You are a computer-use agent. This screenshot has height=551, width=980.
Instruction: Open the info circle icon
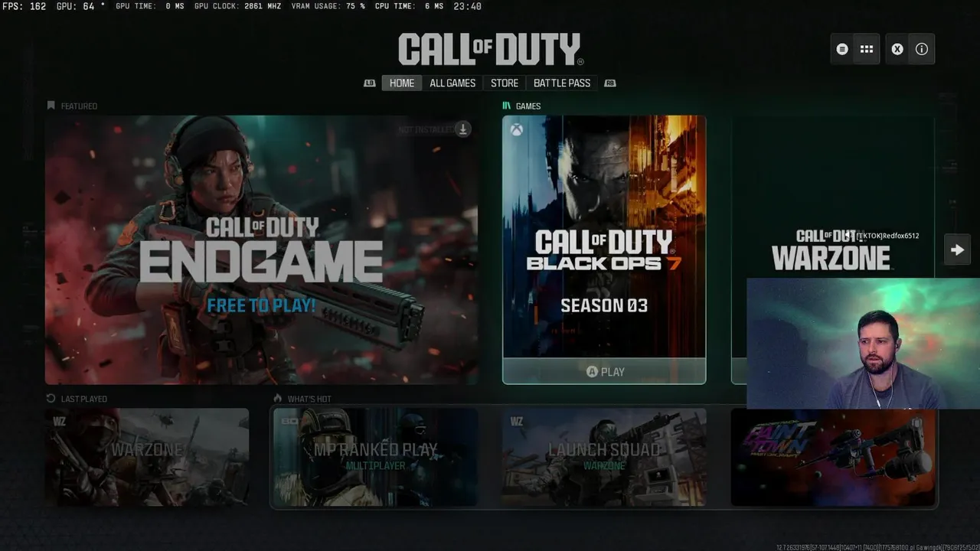[x=922, y=49]
